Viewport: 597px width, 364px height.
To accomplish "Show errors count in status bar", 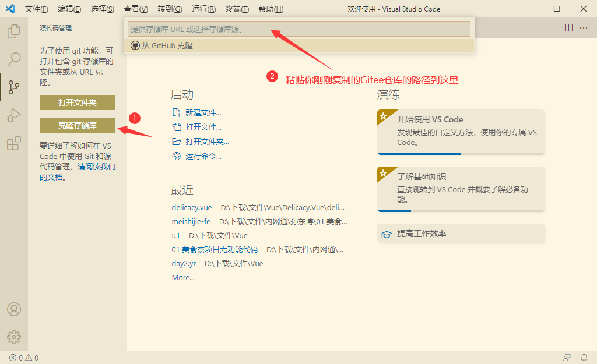I will [16, 358].
